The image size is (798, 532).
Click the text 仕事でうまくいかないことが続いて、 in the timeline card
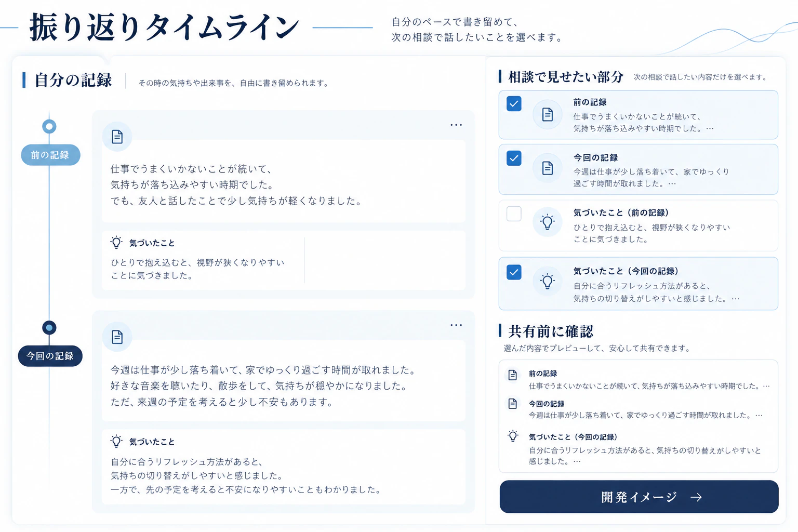(191, 169)
